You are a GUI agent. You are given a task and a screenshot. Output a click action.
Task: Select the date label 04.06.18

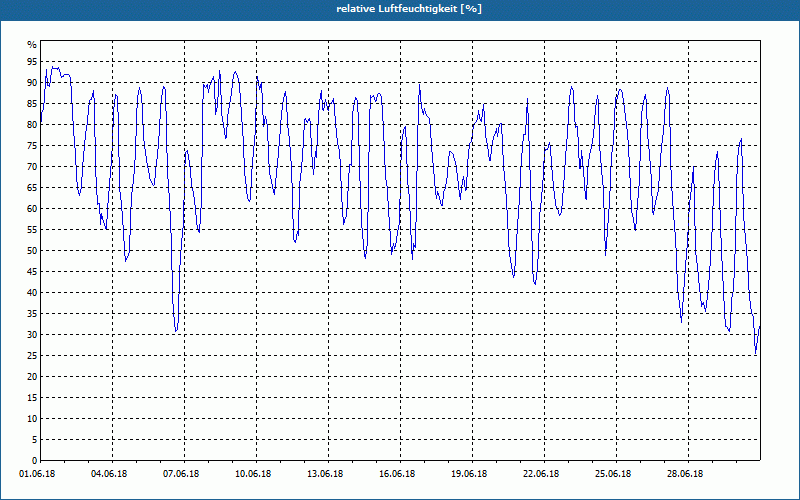tap(109, 474)
